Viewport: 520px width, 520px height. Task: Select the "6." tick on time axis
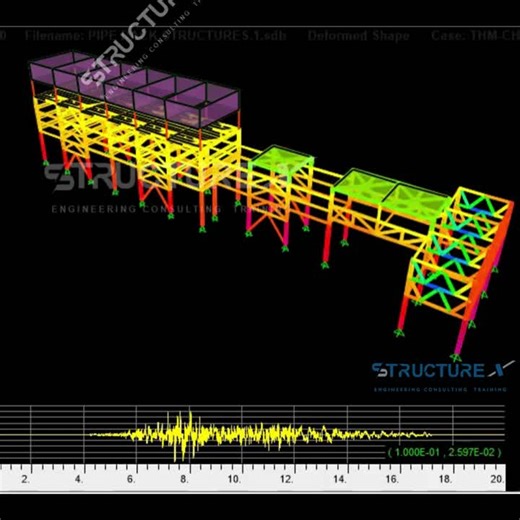tap(131, 479)
